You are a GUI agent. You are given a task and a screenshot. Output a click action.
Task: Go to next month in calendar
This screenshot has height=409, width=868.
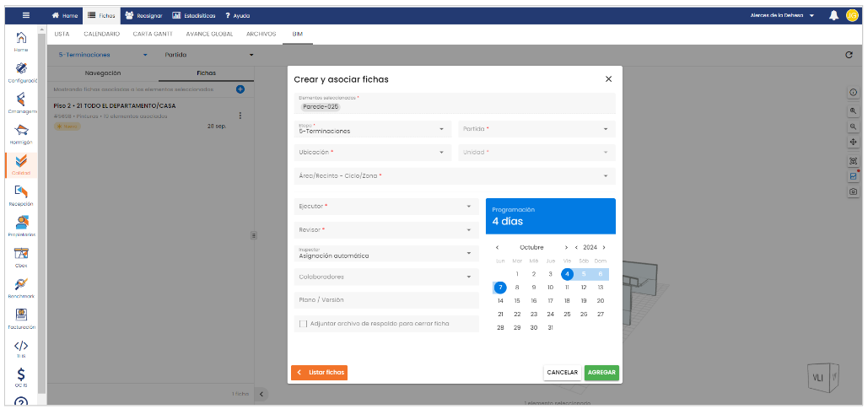pos(566,248)
